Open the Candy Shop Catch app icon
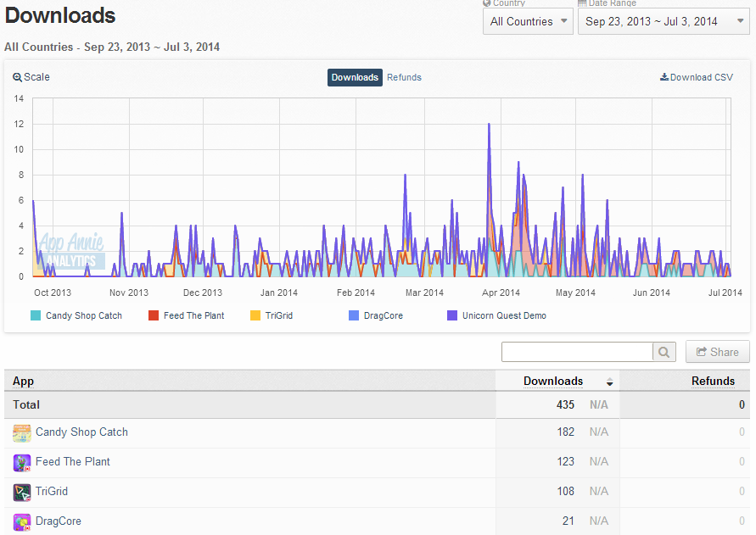The width and height of the screenshot is (756, 535). click(22, 433)
